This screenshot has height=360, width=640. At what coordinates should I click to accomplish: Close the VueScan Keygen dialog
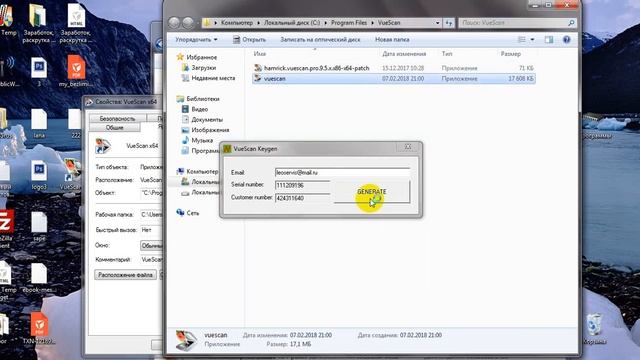click(x=407, y=147)
